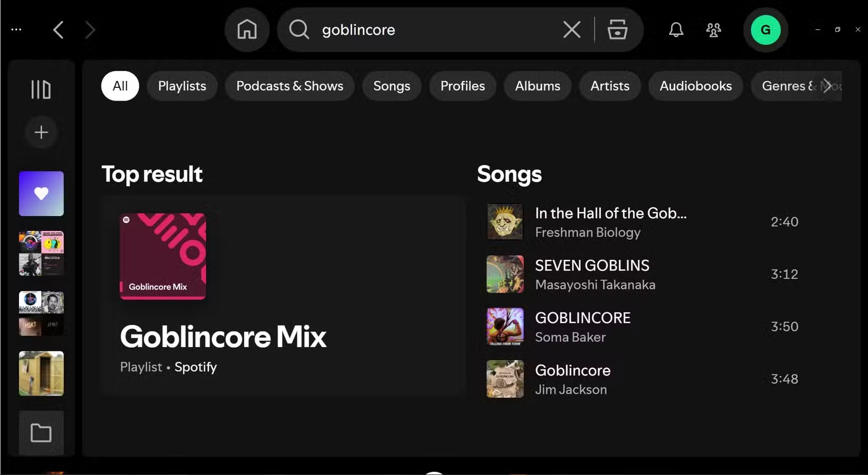This screenshot has height=475, width=868.
Task: Switch to the Songs filter
Action: point(391,86)
